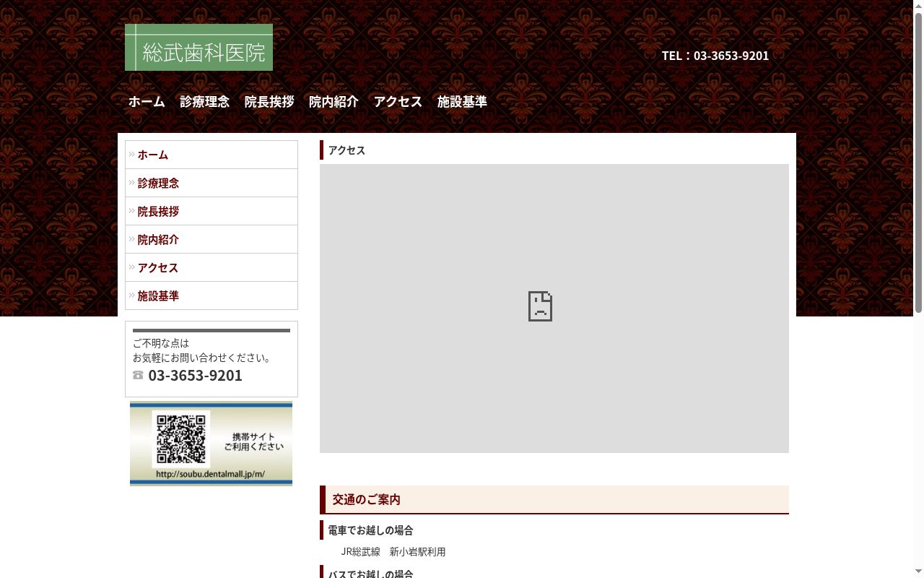Open 院内紹介 in the top navigation
The image size is (924, 578).
coord(334,102)
